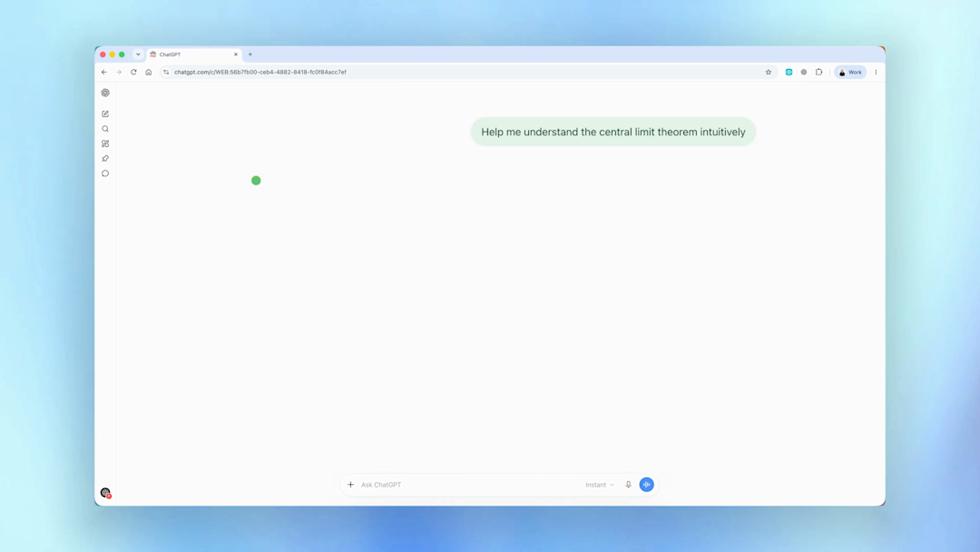980x552 pixels.
Task: Click the Ask ChatGPT input field
Action: tap(469, 485)
